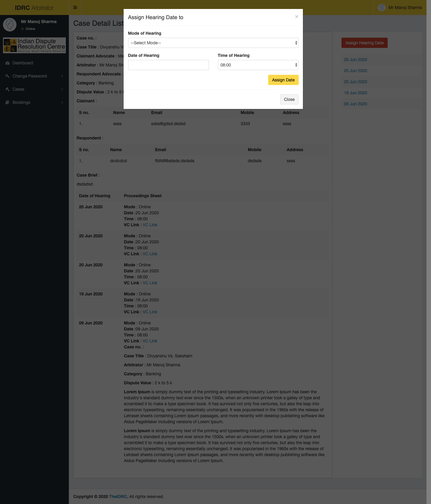Open the 19 Jun 2020 hearing link
Image resolution: width=431 pixels, height=504 pixels.
(355, 93)
